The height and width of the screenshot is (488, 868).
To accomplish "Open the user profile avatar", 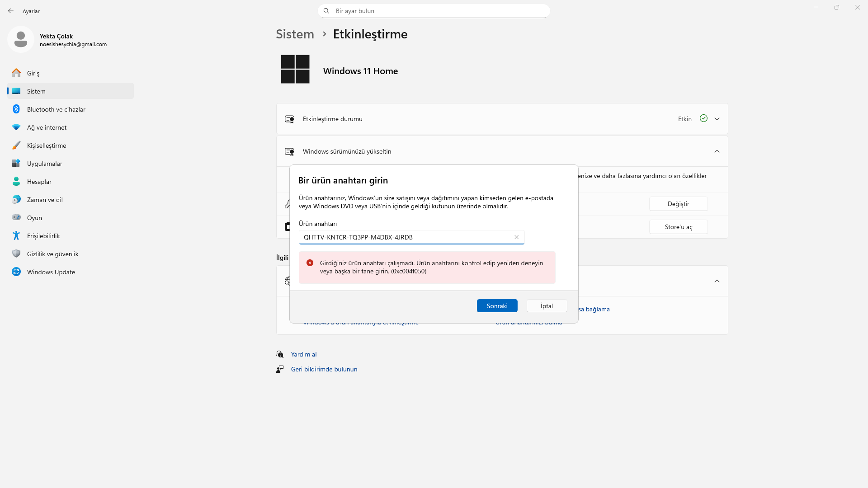I will tap(20, 39).
